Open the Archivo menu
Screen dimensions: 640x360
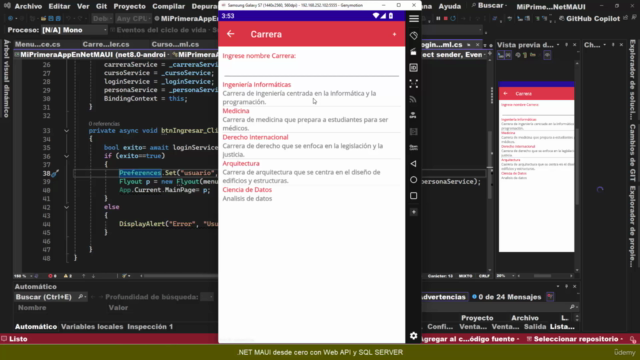[28, 7]
